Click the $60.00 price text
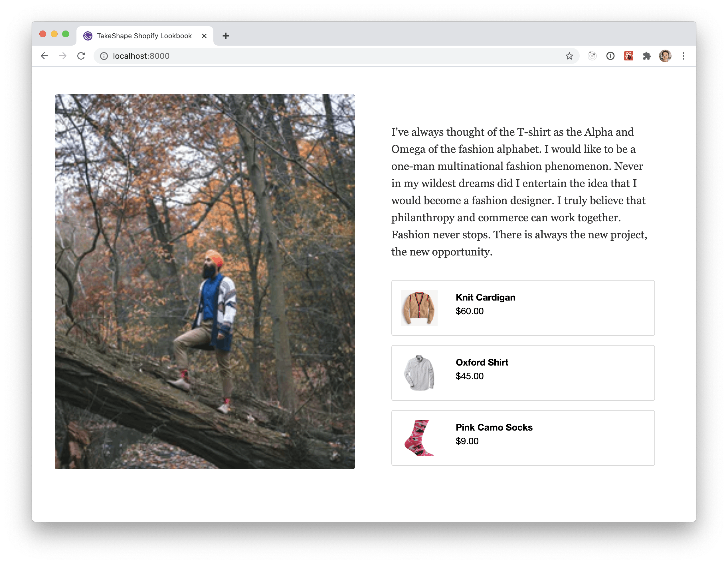The height and width of the screenshot is (564, 728). [469, 311]
